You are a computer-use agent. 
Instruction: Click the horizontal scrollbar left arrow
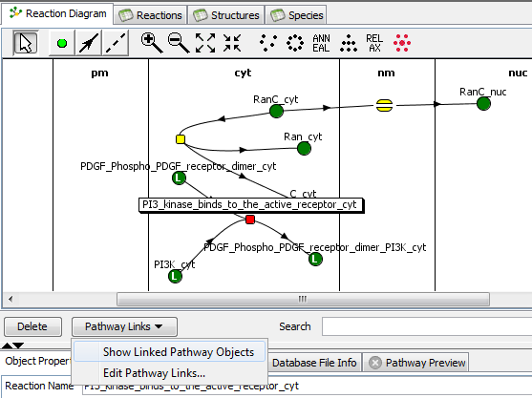tap(11, 299)
